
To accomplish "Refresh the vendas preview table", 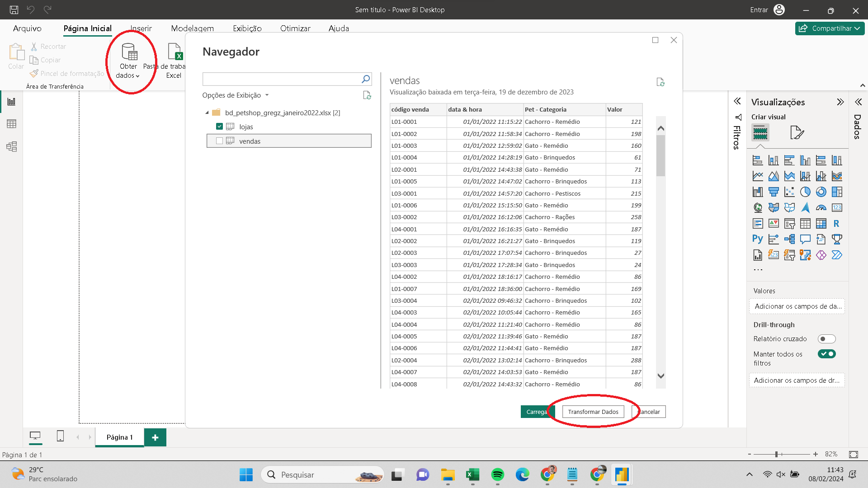I will click(660, 82).
